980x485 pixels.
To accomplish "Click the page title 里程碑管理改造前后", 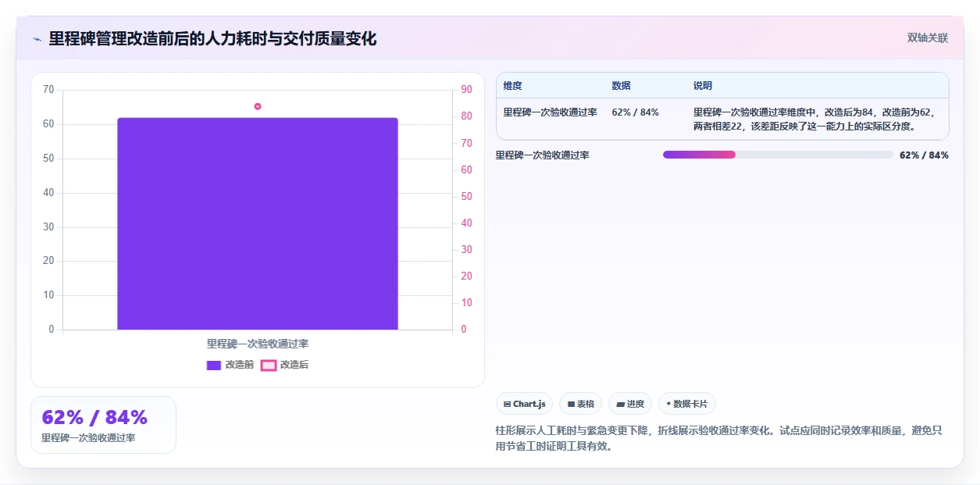I will tap(212, 38).
